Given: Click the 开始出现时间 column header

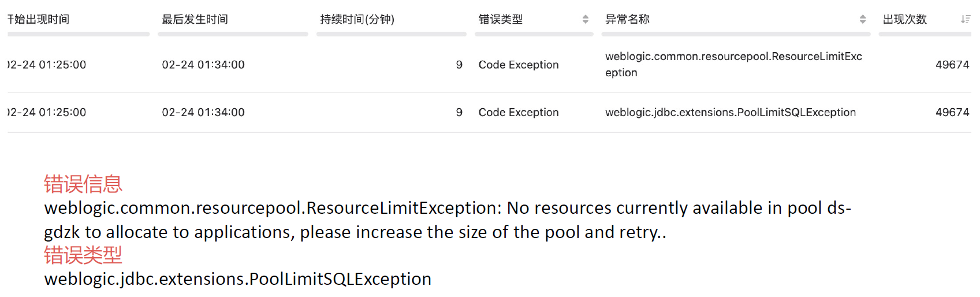Looking at the screenshot, I should (39, 20).
